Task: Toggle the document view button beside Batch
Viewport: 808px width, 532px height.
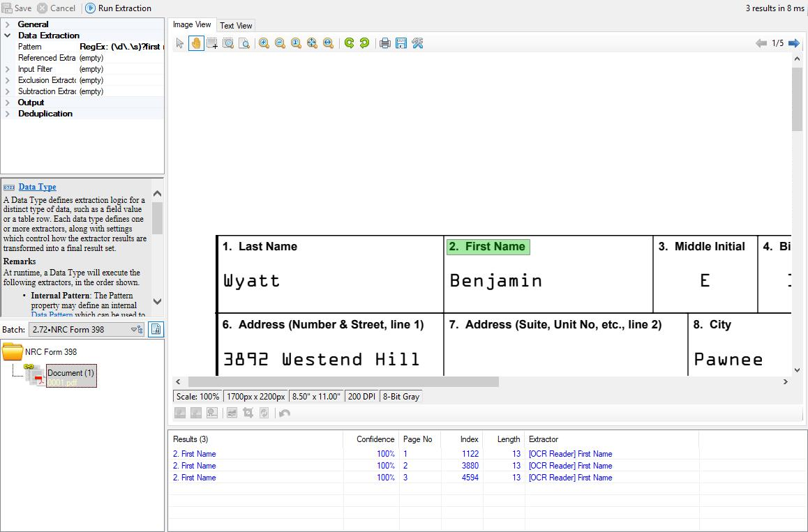Action: tap(156, 330)
